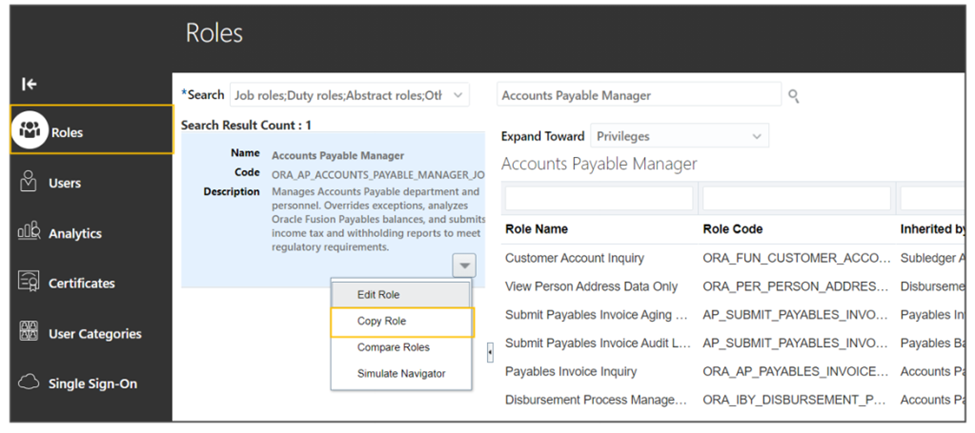Viewport: 975px width, 433px height.
Task: Click the ORA_IBY_DISBURSEMENT_P role code cell
Action: point(795,399)
